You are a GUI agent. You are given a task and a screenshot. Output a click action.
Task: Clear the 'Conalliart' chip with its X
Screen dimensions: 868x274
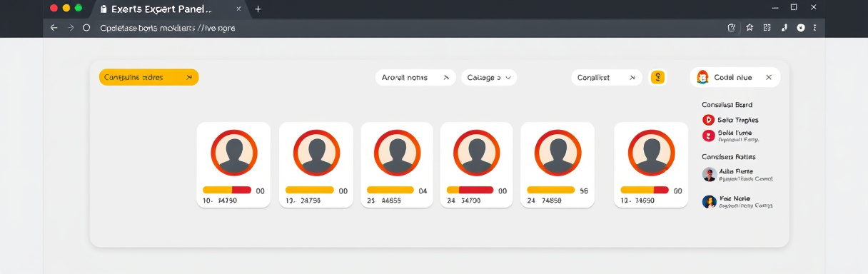[x=632, y=77]
